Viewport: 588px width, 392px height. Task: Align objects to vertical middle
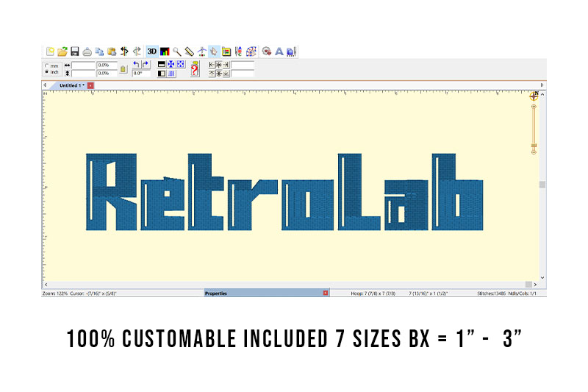[218, 74]
